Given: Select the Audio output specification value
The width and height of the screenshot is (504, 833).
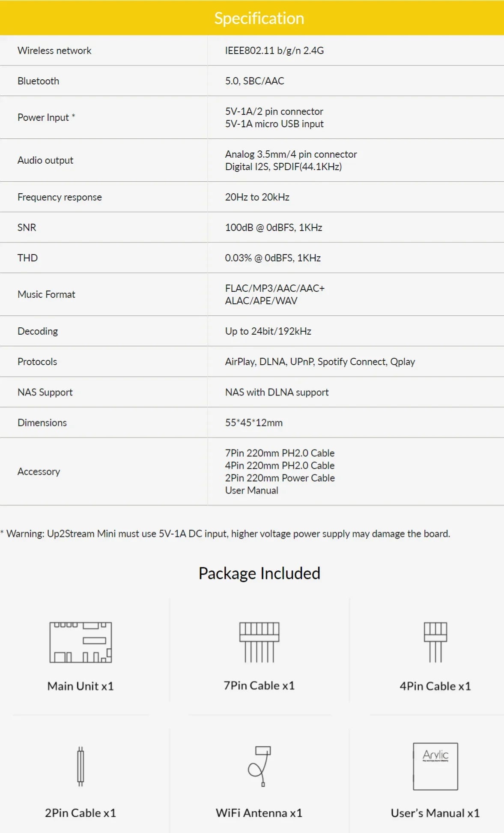Looking at the screenshot, I should (291, 160).
